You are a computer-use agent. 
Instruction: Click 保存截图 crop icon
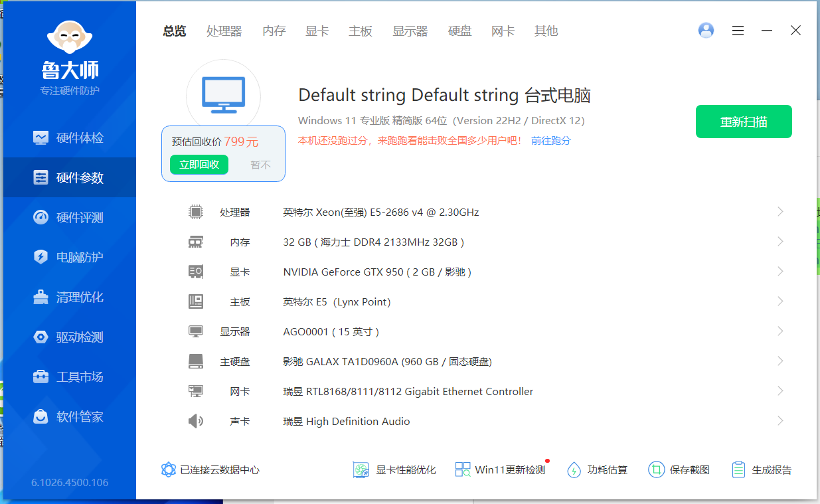tap(656, 470)
